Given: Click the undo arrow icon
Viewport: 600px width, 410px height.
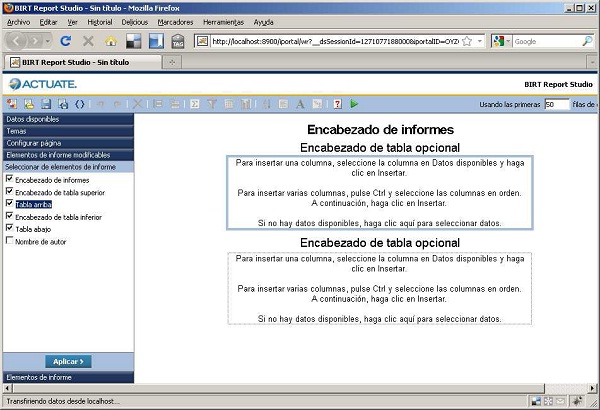Looking at the screenshot, I should click(x=100, y=104).
